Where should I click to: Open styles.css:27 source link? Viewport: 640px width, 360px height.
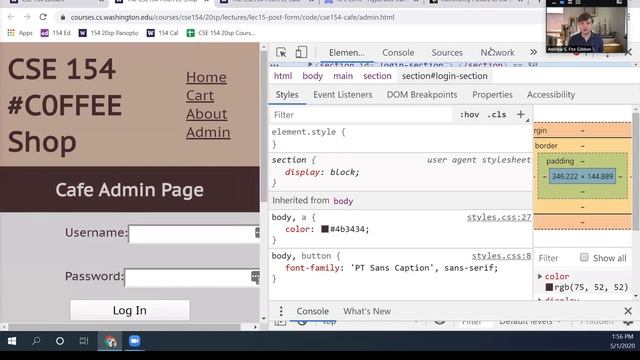click(499, 218)
